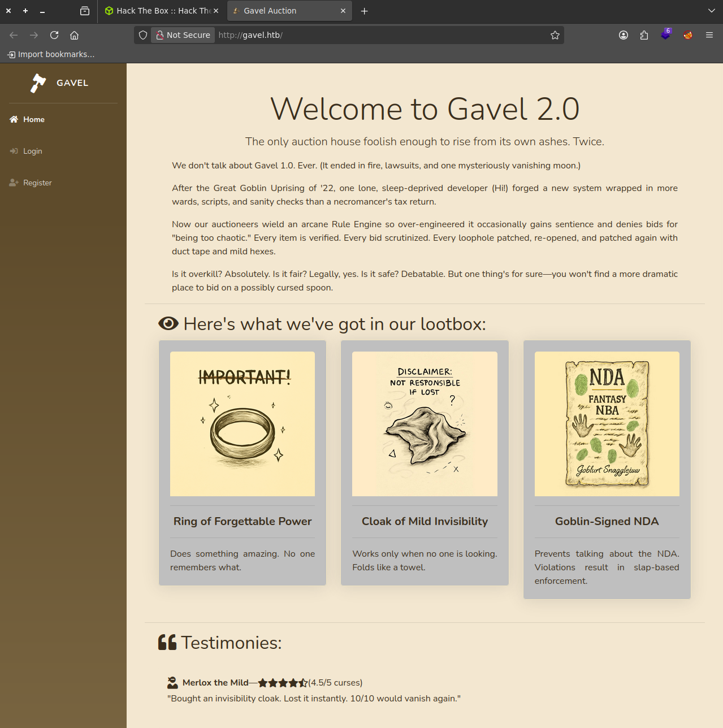The width and height of the screenshot is (723, 728).
Task: Click the Login arrow icon in sidebar
Action: pyautogui.click(x=14, y=151)
